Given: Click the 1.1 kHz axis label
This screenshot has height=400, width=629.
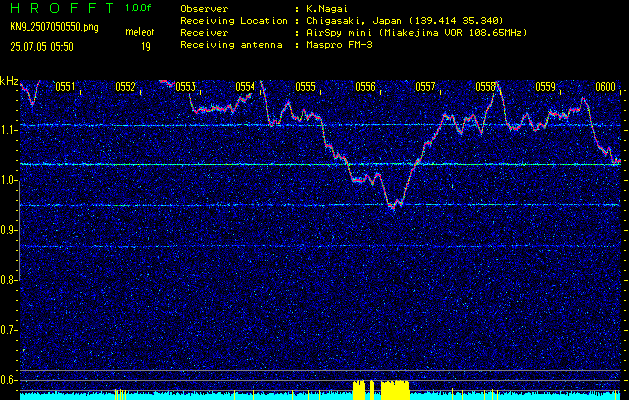Looking at the screenshot, I should 9,130.
